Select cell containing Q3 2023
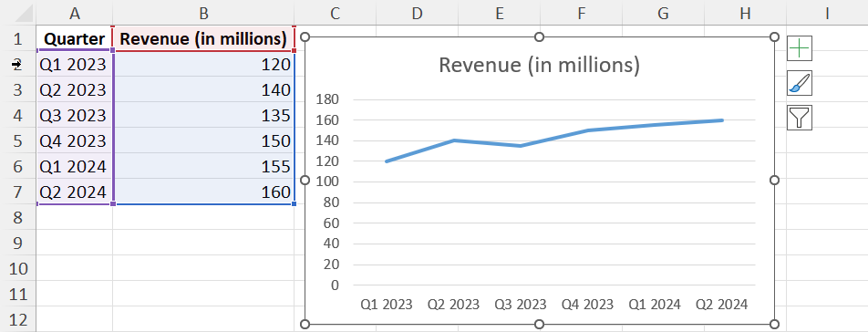The width and height of the screenshot is (868, 332). click(74, 115)
